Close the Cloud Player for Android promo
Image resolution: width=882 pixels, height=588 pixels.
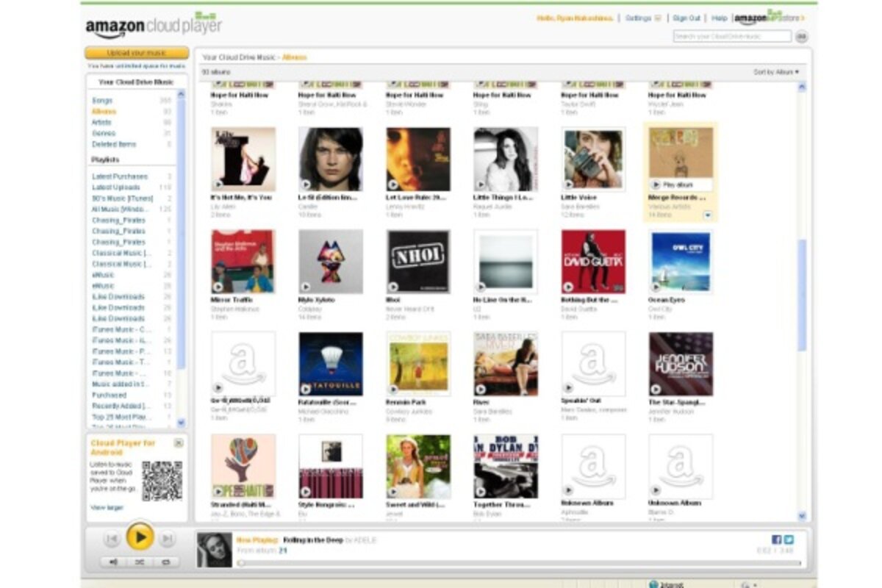[x=178, y=443]
